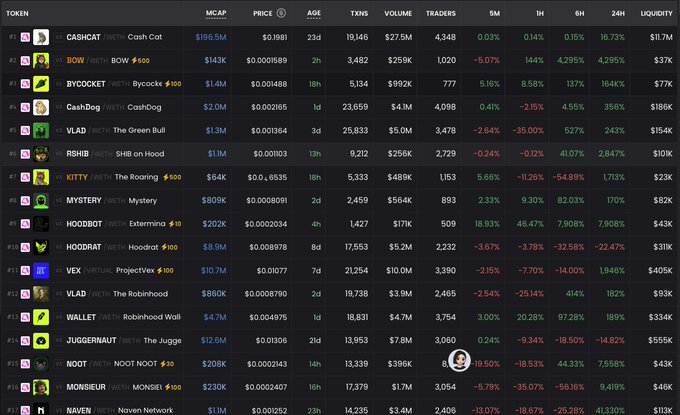Viewport: 680px width, 415px height.
Task: Click the BOW lightning boost 500 badge
Action: [141, 61]
